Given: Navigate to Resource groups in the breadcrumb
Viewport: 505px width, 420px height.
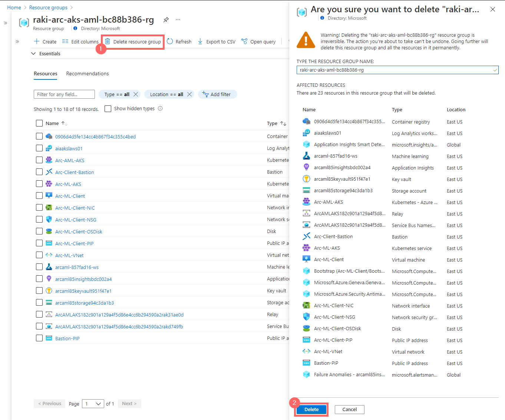Looking at the screenshot, I should click(49, 7).
